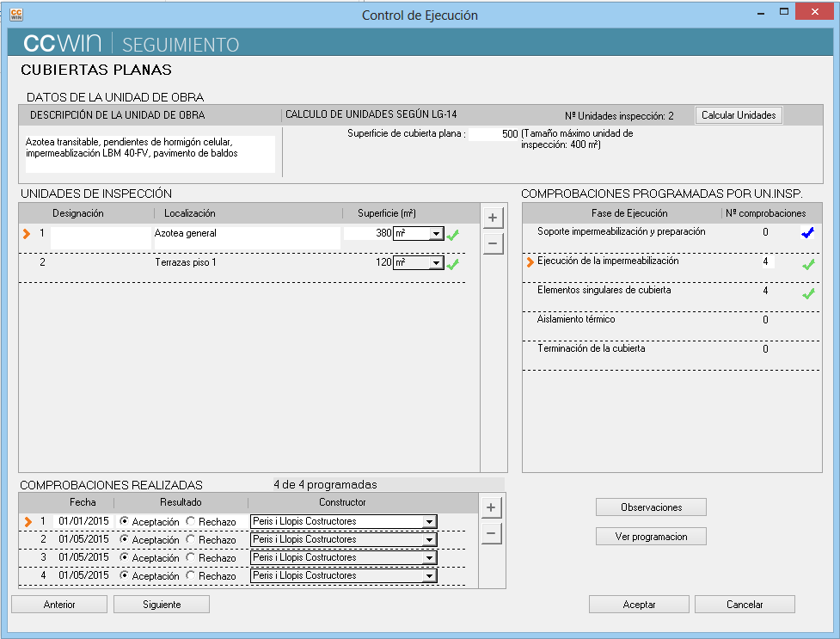Image resolution: width=840 pixels, height=639 pixels.
Task: Select Rechazo for comprobación 4
Action: pos(190,575)
